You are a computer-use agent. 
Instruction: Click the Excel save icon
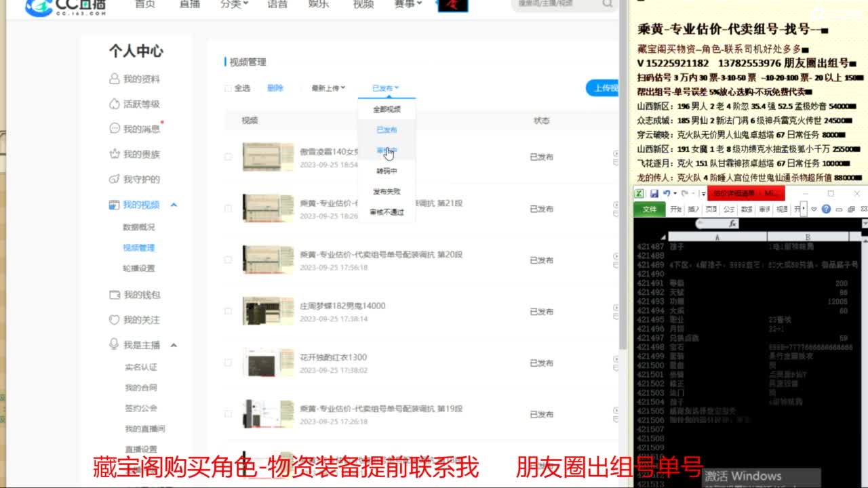(x=654, y=193)
